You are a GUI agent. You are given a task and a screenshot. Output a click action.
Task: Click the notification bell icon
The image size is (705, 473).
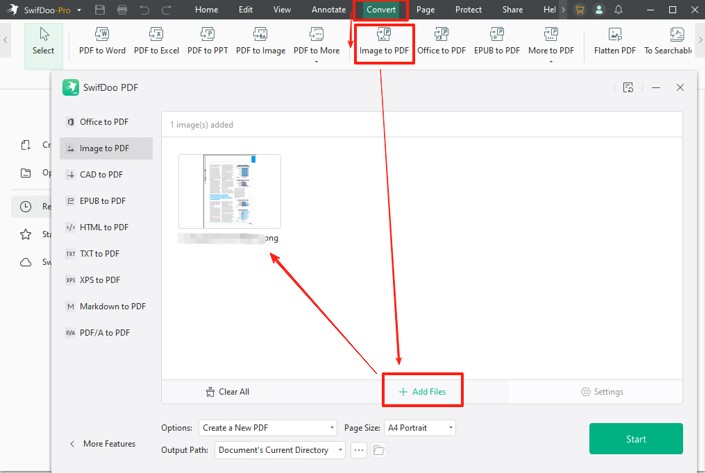(x=619, y=10)
